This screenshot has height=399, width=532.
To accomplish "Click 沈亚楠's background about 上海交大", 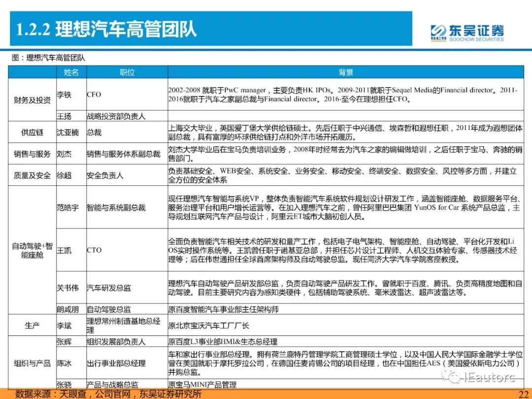I will click(345, 133).
